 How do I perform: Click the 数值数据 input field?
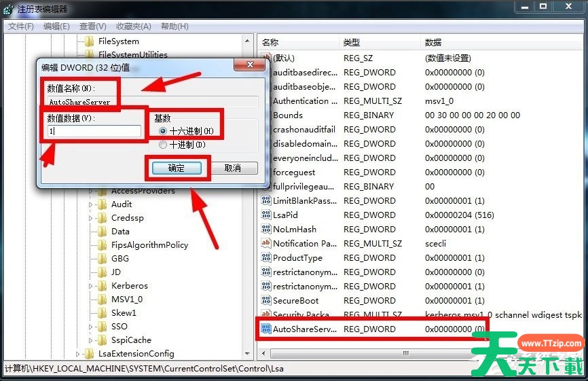click(x=94, y=131)
